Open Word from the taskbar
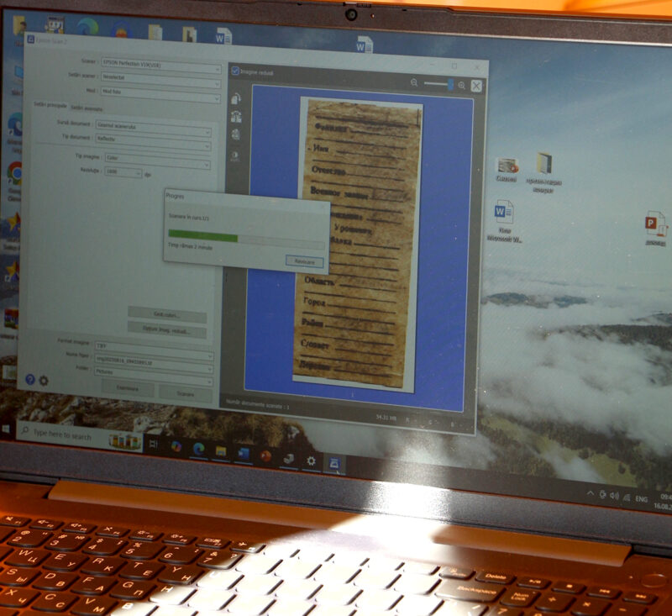The width and height of the screenshot is (672, 616). tap(244, 454)
